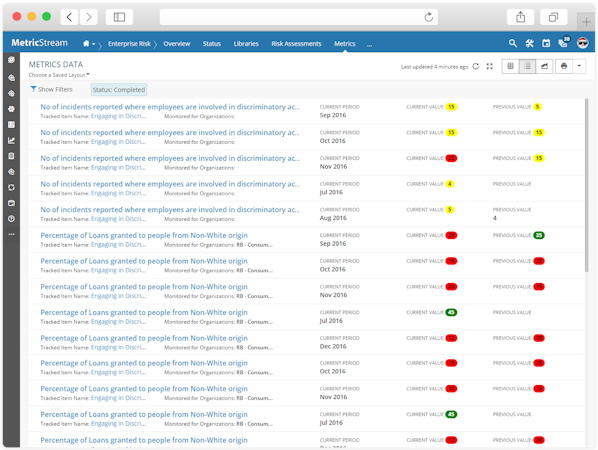Click the document icon in the left sidebar

coord(11,156)
